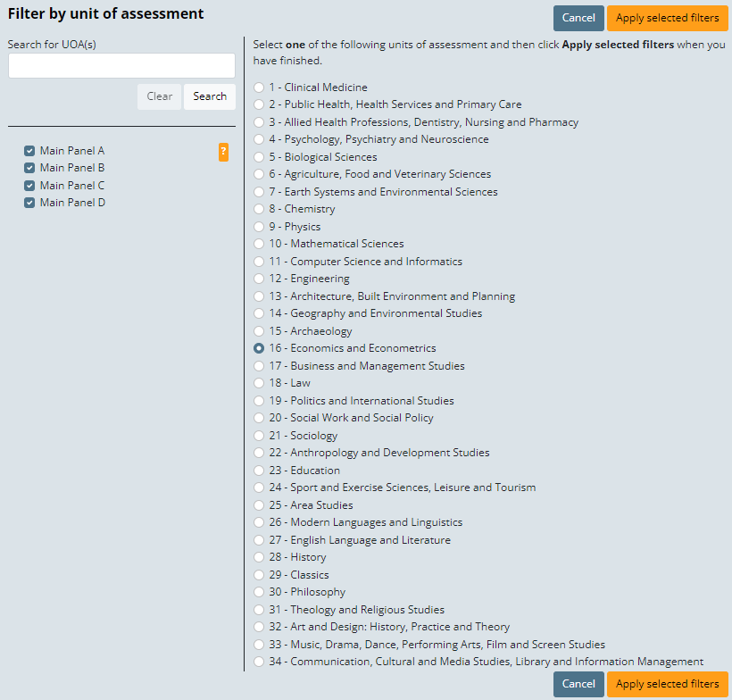Select 5 - Biological Sciences option
The height and width of the screenshot is (700, 732).
[x=259, y=157]
